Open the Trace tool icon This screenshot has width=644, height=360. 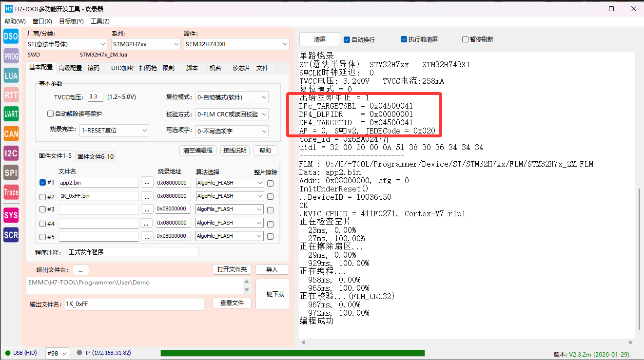[x=11, y=192]
